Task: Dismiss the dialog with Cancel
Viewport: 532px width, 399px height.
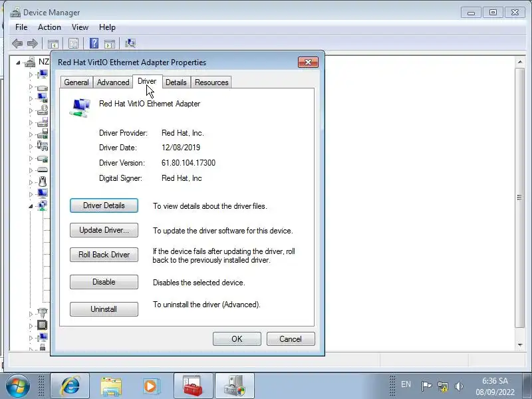Action: (291, 339)
